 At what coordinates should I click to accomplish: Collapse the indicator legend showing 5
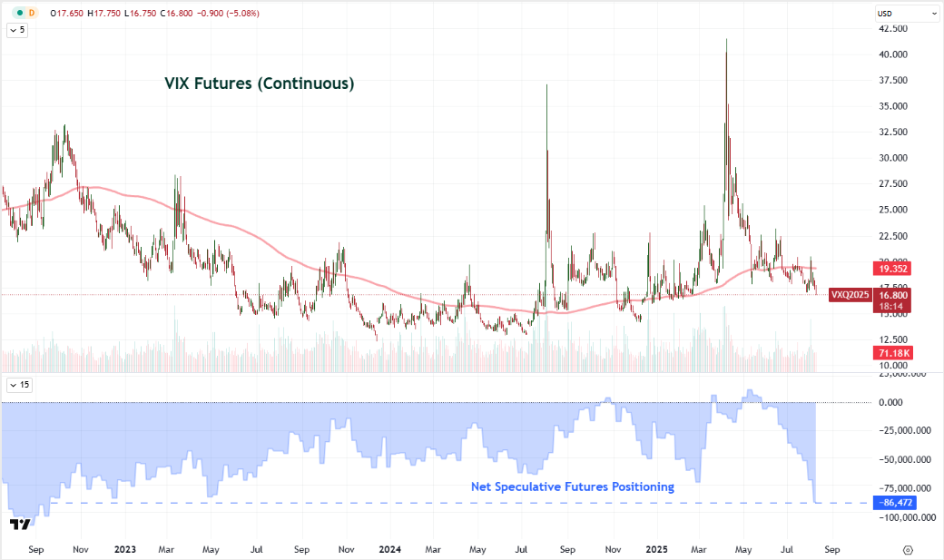17,30
